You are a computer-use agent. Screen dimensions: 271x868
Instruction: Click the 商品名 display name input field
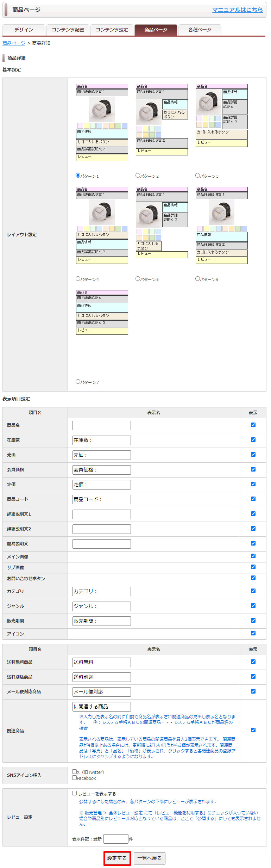click(101, 425)
